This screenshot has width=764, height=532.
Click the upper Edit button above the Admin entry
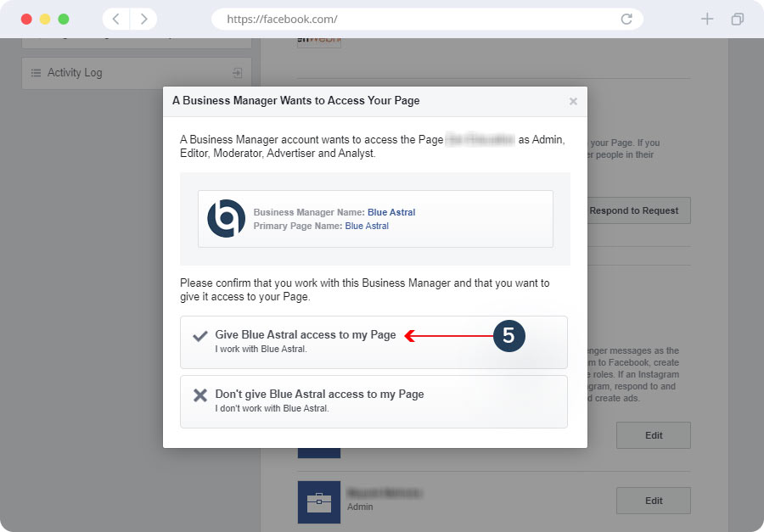(x=654, y=435)
